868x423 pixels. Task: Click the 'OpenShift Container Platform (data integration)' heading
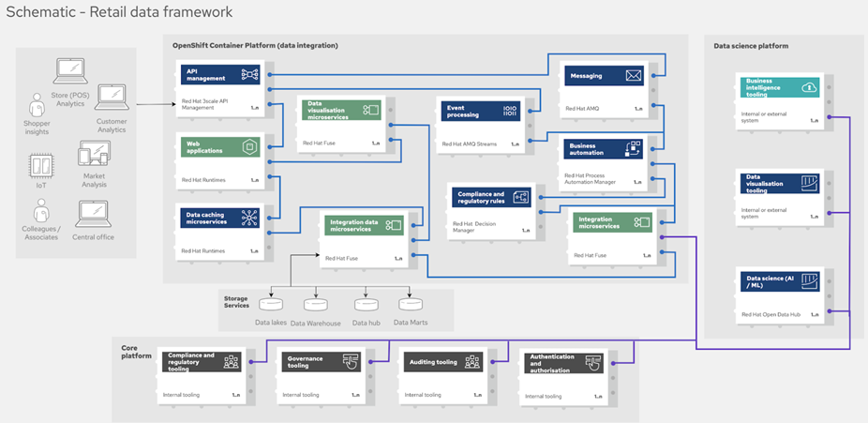[255, 45]
